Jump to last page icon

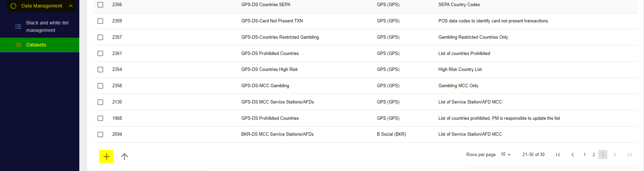[629, 155]
